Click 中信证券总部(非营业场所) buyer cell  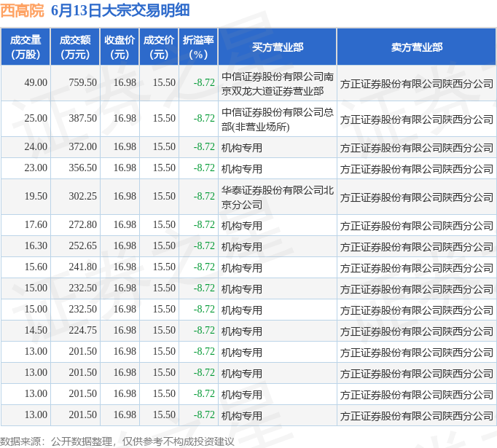pyautogui.click(x=278, y=119)
